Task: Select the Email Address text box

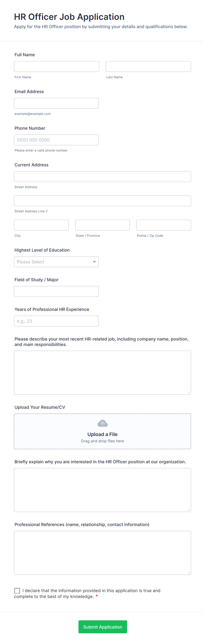Action: (x=56, y=103)
